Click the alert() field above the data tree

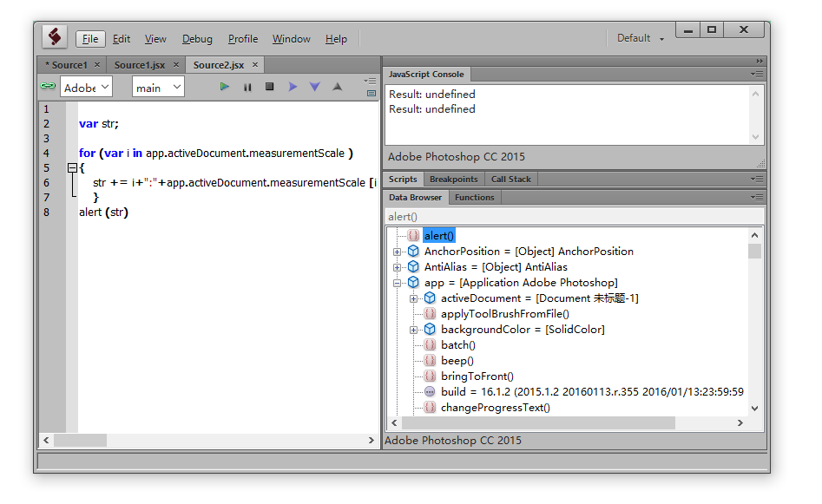pyautogui.click(x=575, y=216)
